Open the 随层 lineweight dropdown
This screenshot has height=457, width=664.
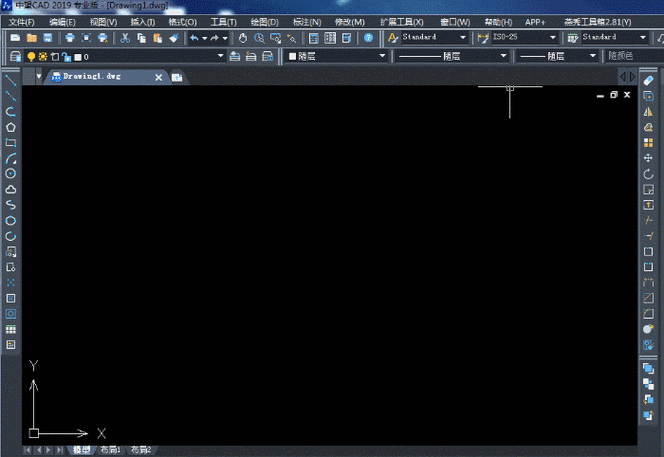point(592,56)
